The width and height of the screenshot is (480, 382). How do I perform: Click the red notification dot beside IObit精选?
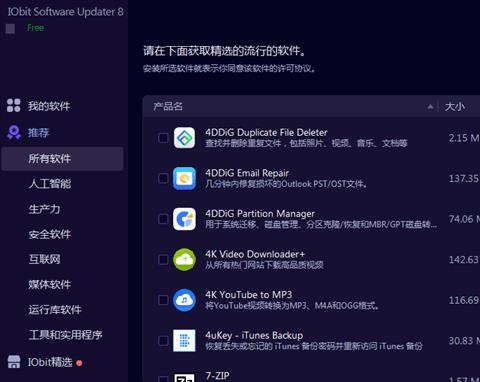(79, 363)
